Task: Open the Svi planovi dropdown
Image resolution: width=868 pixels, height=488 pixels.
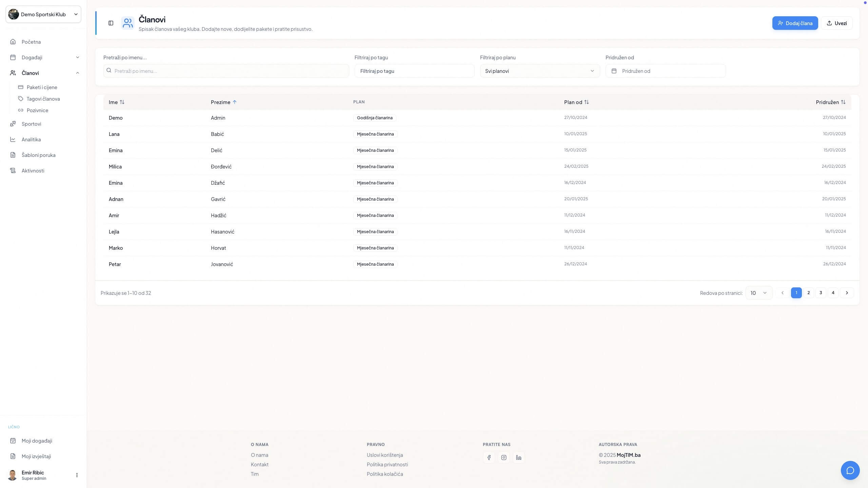Action: coord(539,71)
